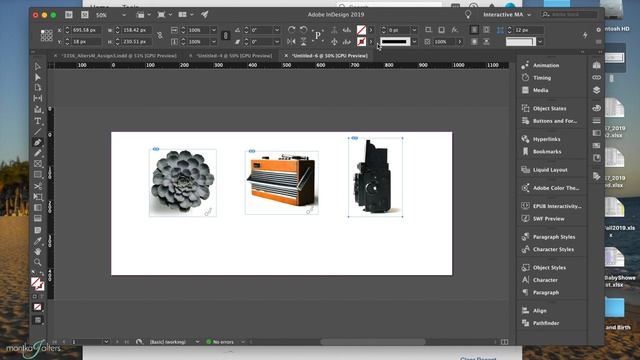
Task: Click the Publish Online rocket icon
Action: tap(205, 15)
